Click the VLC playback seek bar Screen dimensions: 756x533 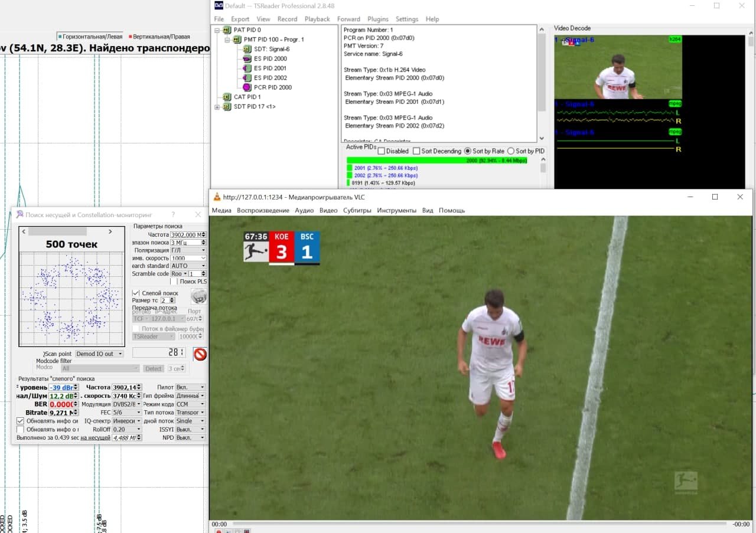(478, 524)
